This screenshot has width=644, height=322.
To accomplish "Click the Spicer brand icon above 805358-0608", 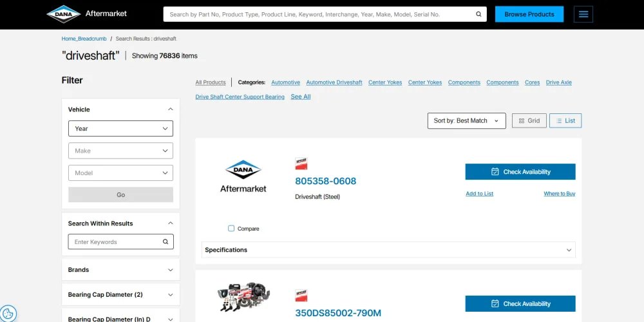I will pyautogui.click(x=301, y=164).
